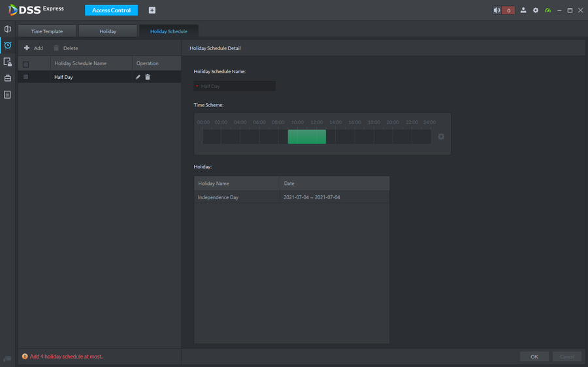Screen dimensions: 588x367
Task: Open the door lock sidebar icon
Action: (x=7, y=62)
